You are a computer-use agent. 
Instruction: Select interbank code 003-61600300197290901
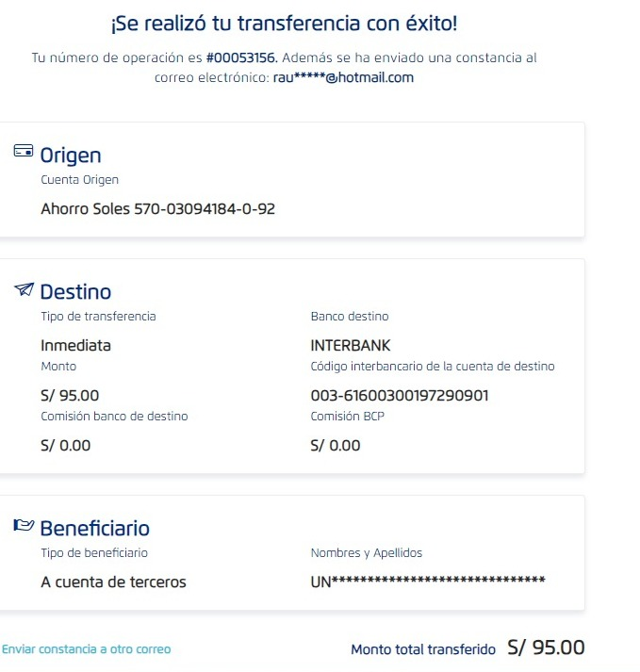pyautogui.click(x=400, y=396)
